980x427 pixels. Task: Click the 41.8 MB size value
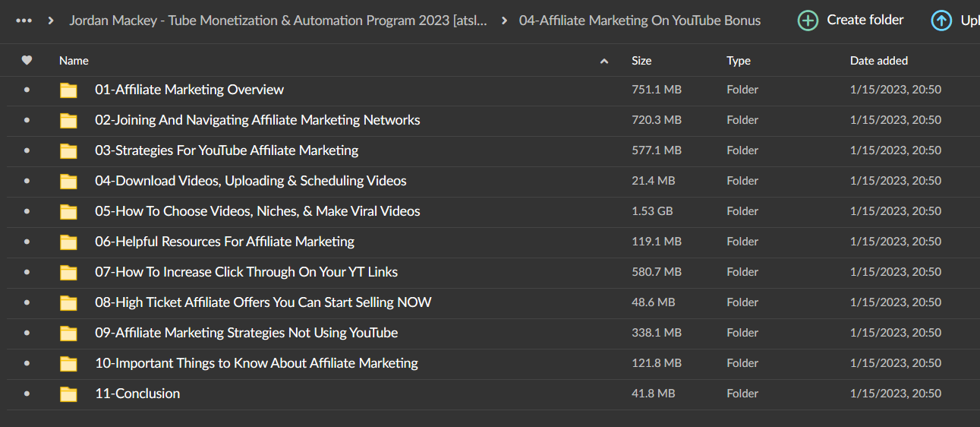pyautogui.click(x=653, y=394)
